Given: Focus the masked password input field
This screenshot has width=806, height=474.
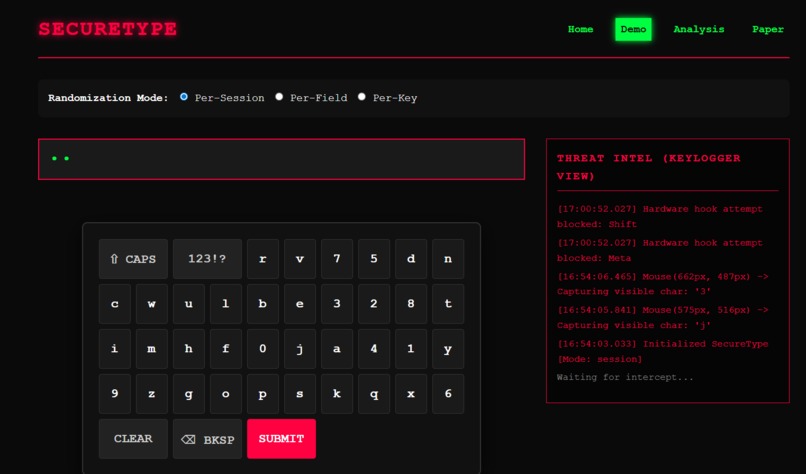Looking at the screenshot, I should (281, 159).
